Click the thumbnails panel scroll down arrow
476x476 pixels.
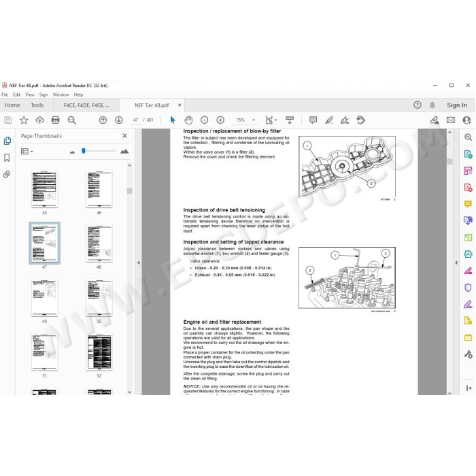130,392
